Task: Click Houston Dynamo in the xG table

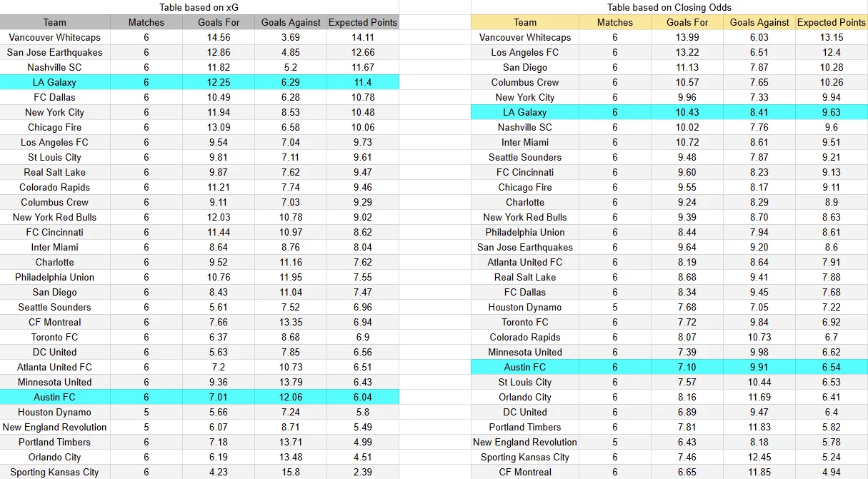Action: coord(54,412)
